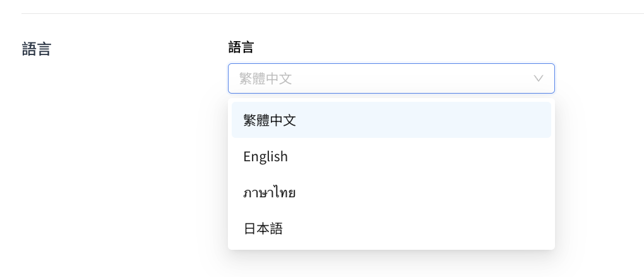Image resolution: width=644 pixels, height=277 pixels.
Task: Click the 繁體中文 placeholder text in the selector
Action: [x=265, y=78]
